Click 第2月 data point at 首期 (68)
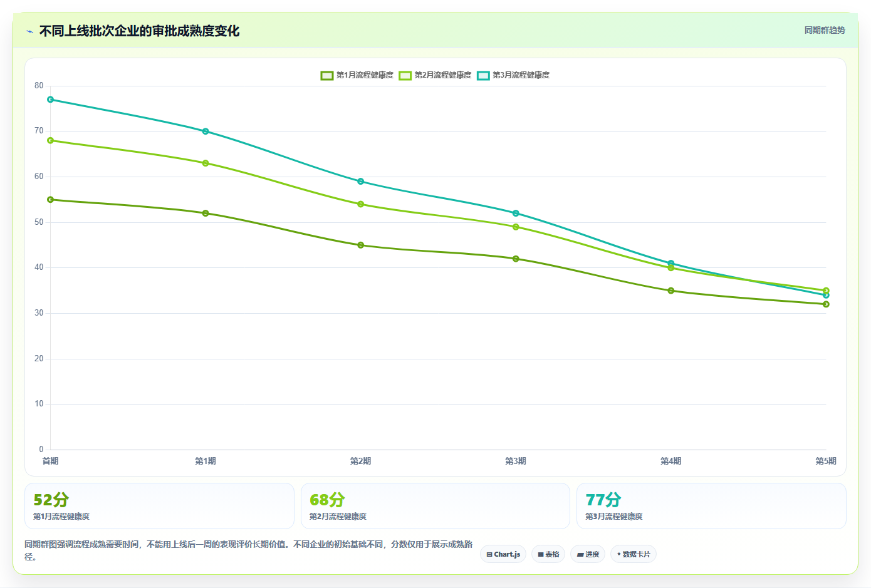The width and height of the screenshot is (871, 588). click(x=50, y=140)
